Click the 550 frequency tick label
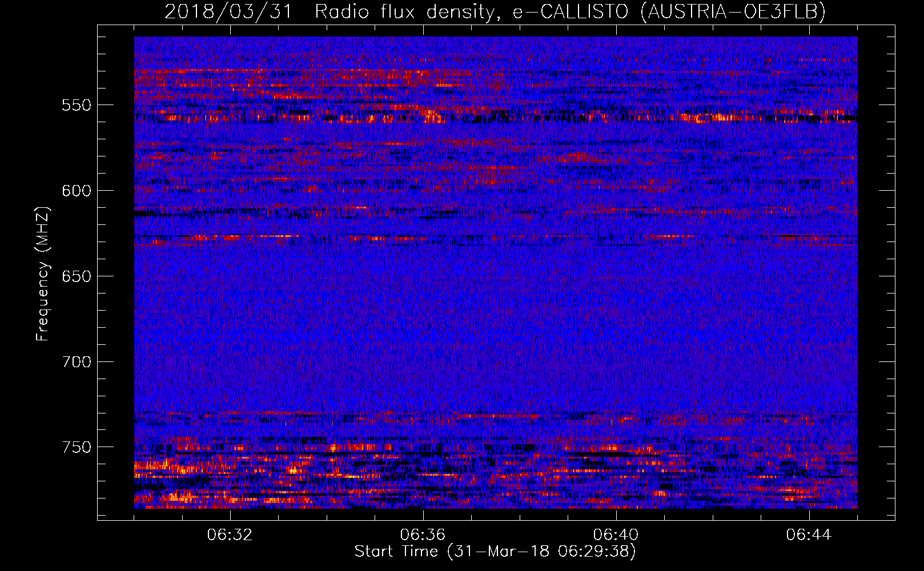This screenshot has height=571, width=924. coord(77,105)
